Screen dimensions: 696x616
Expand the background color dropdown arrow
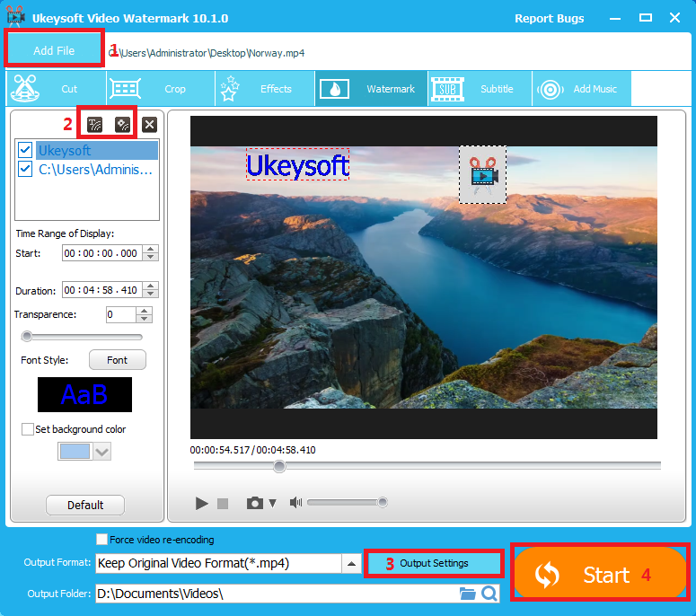tap(102, 452)
